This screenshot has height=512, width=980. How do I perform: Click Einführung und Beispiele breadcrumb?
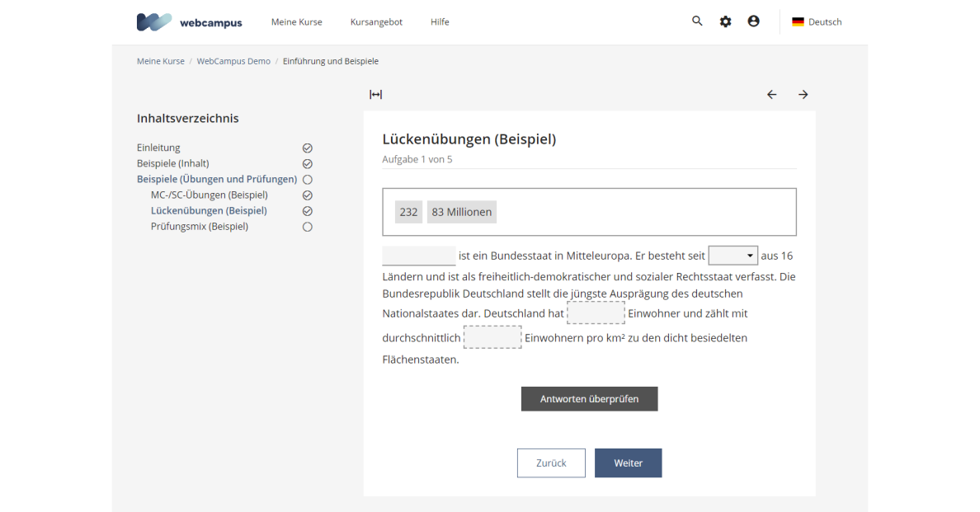331,61
